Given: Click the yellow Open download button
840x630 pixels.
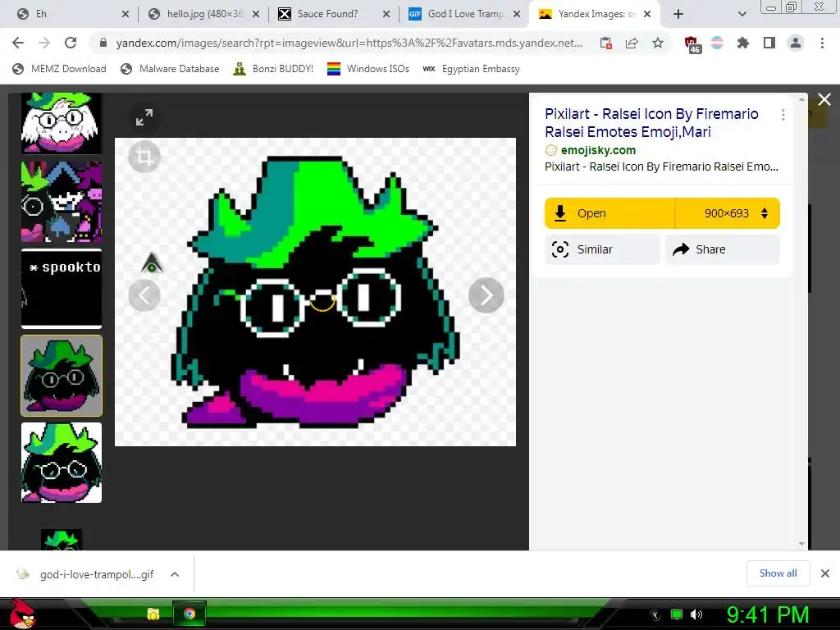Looking at the screenshot, I should [609, 213].
